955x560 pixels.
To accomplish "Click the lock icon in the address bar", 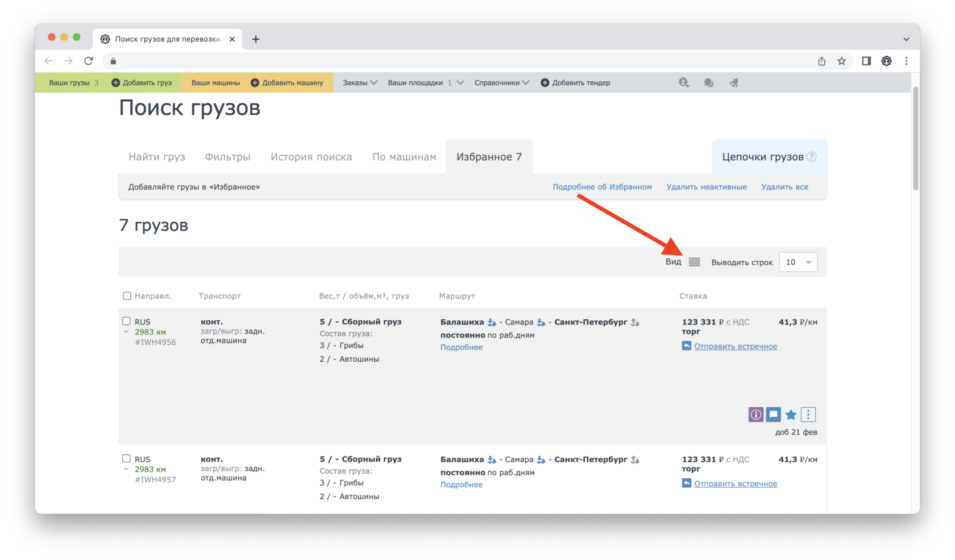I will pos(113,61).
